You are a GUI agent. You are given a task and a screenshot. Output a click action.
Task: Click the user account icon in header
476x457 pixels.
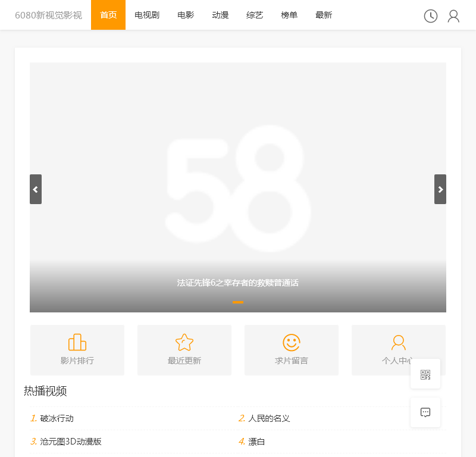point(453,16)
